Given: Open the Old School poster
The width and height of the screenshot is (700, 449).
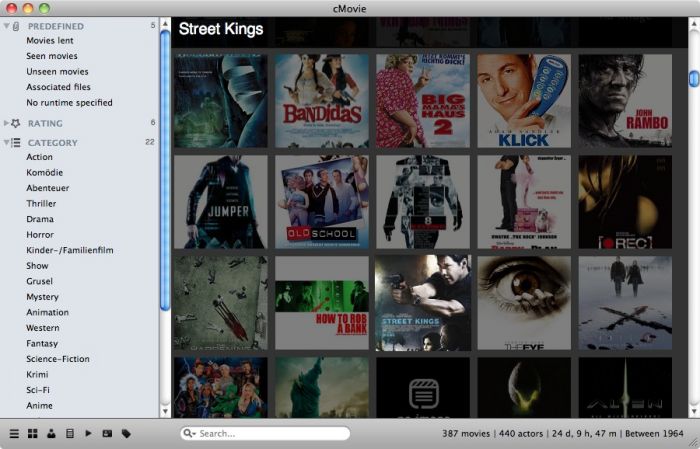Looking at the screenshot, I should tap(322, 202).
